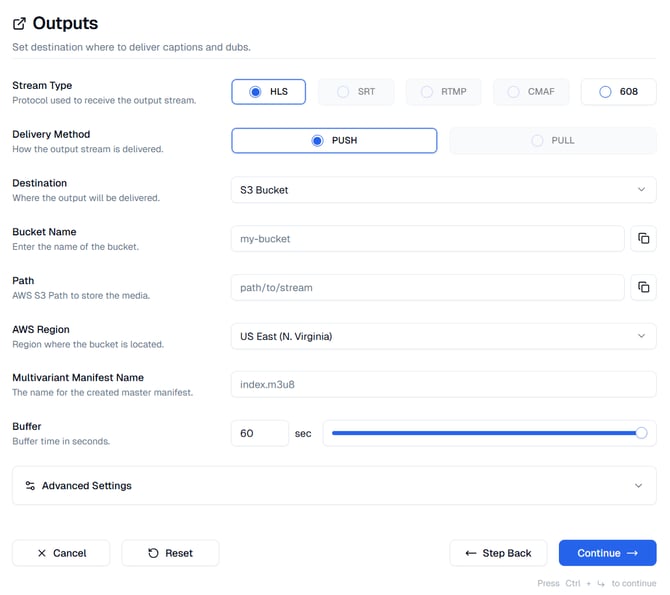Select the 608 stream type

pos(618,92)
